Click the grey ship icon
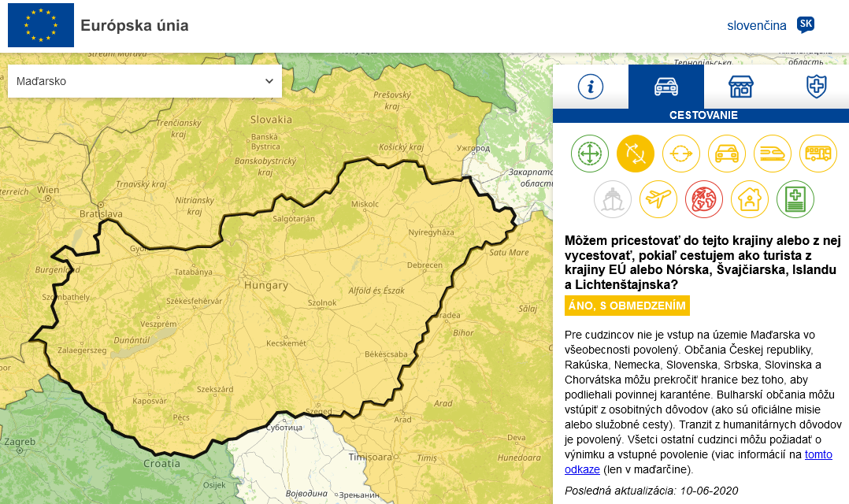Screen dimensions: 849x504 coord(613,199)
